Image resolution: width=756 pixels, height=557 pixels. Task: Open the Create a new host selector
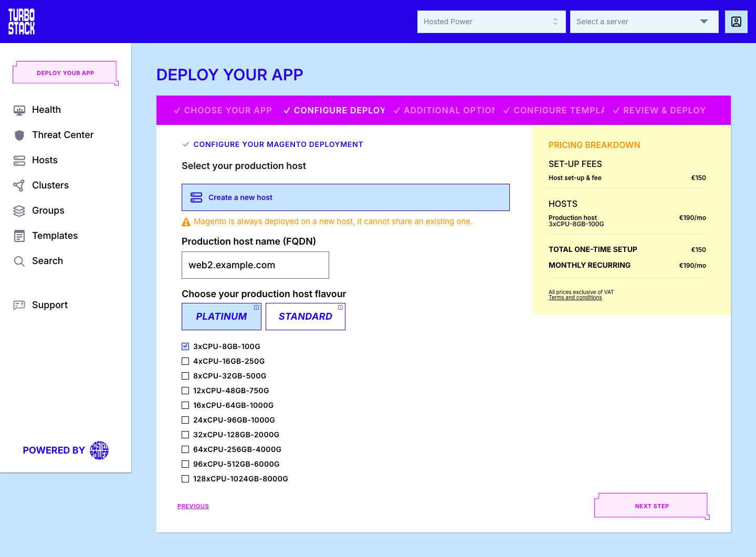[345, 197]
